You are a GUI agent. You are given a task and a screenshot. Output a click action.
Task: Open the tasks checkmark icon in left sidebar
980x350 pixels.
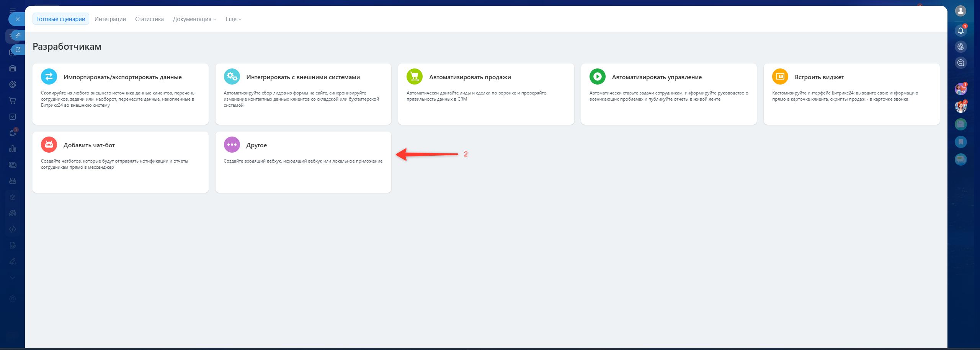point(13,117)
